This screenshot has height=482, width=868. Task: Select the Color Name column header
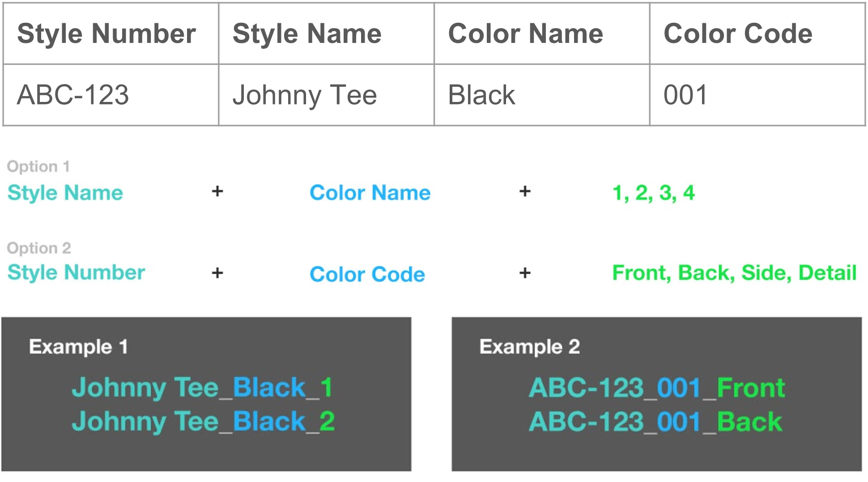[525, 34]
